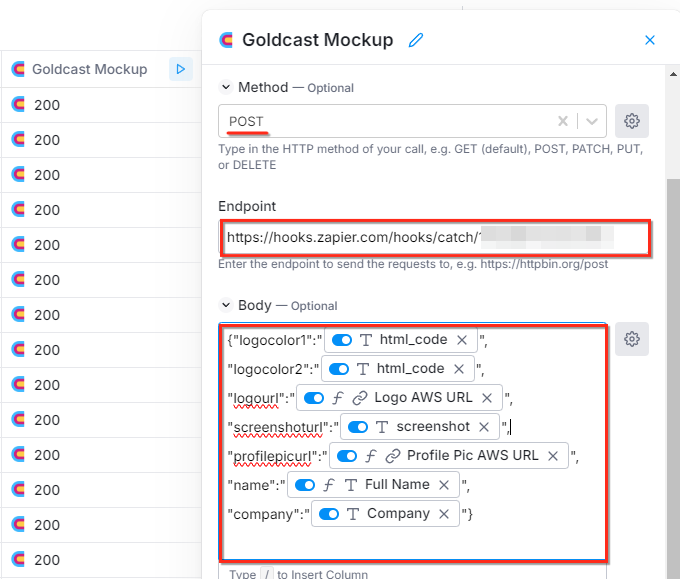Toggle the first html_code token switch
Viewport: 680px width, 579px height.
click(x=341, y=340)
